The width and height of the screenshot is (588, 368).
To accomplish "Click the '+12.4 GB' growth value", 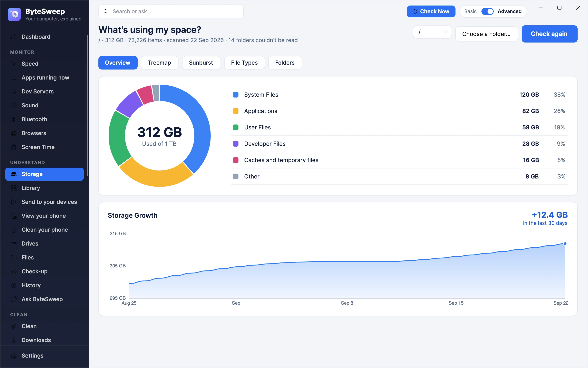I will click(550, 215).
